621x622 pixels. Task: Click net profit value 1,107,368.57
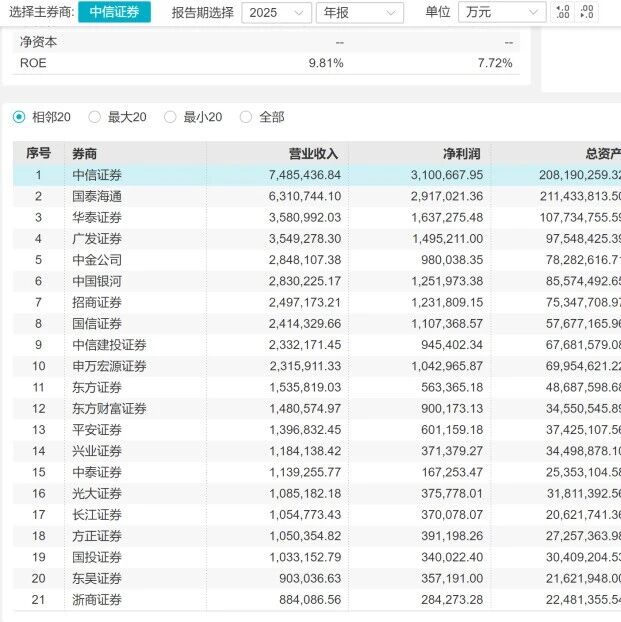pos(447,324)
